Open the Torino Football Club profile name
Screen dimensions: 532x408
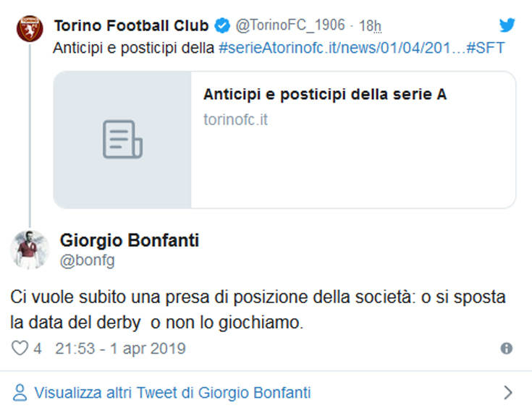click(x=131, y=26)
